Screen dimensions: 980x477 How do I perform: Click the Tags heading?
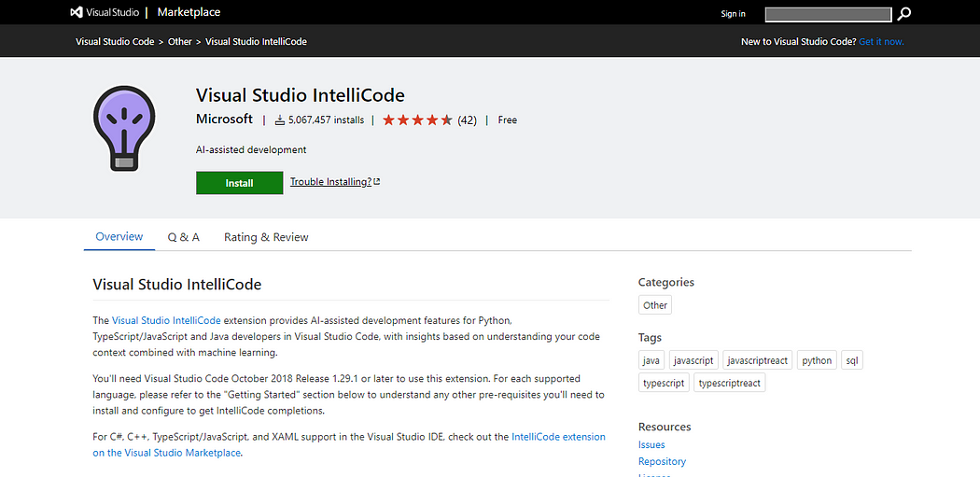click(x=650, y=338)
